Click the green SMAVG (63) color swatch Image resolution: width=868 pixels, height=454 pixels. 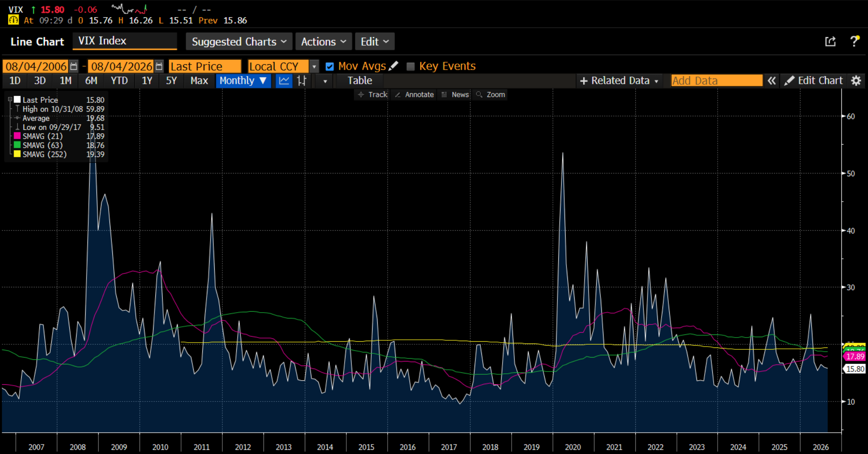(17, 145)
